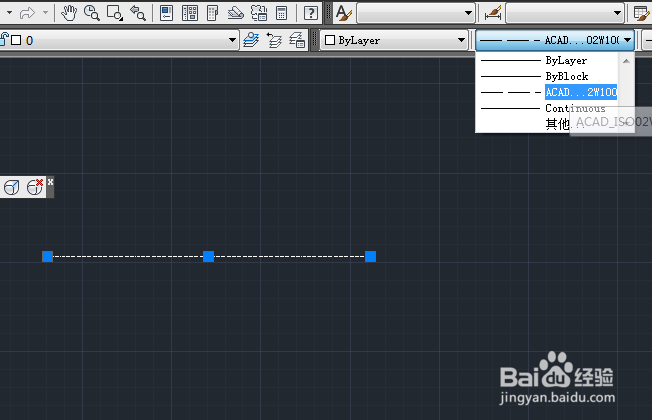Open the QuickCalc calculator icon

click(282, 13)
